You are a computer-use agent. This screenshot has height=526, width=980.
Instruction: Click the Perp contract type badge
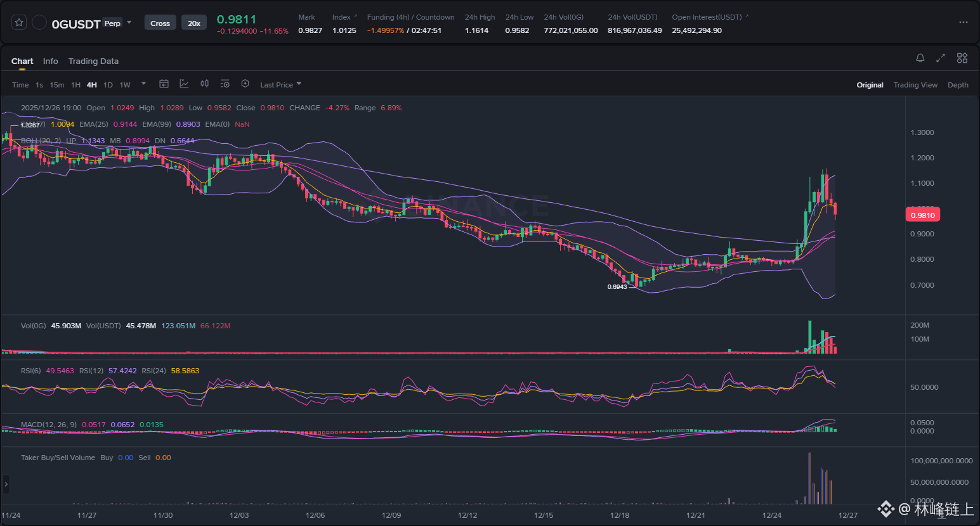click(x=112, y=23)
